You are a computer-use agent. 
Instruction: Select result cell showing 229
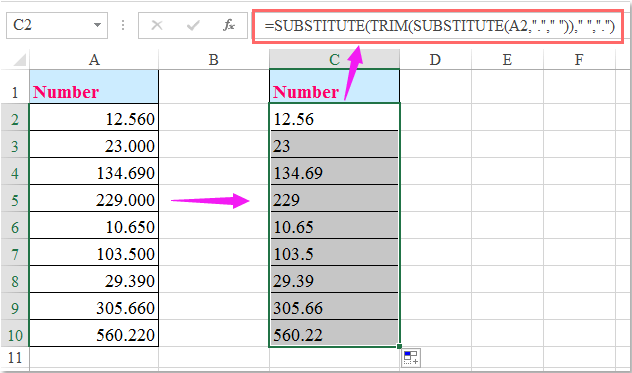(334, 198)
